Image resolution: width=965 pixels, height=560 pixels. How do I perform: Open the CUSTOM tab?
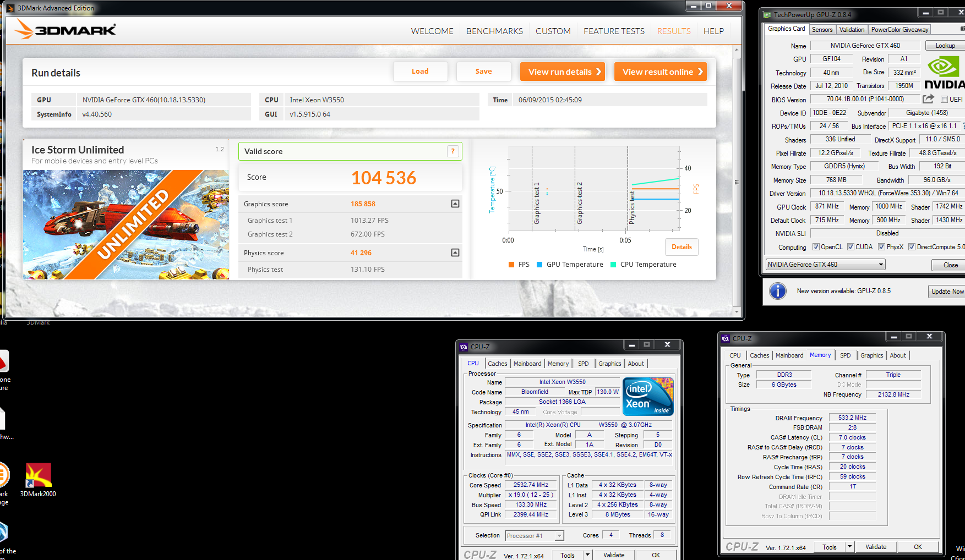click(x=553, y=31)
